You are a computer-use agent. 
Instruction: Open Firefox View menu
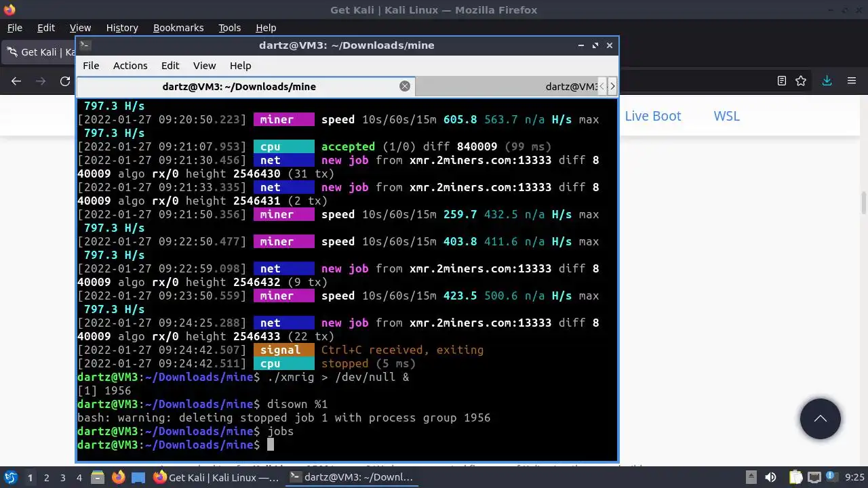(80, 28)
